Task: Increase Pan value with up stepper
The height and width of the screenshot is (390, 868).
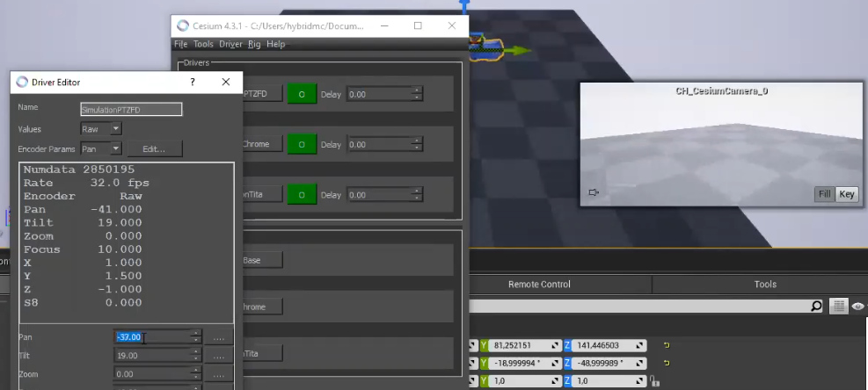Action: point(195,334)
